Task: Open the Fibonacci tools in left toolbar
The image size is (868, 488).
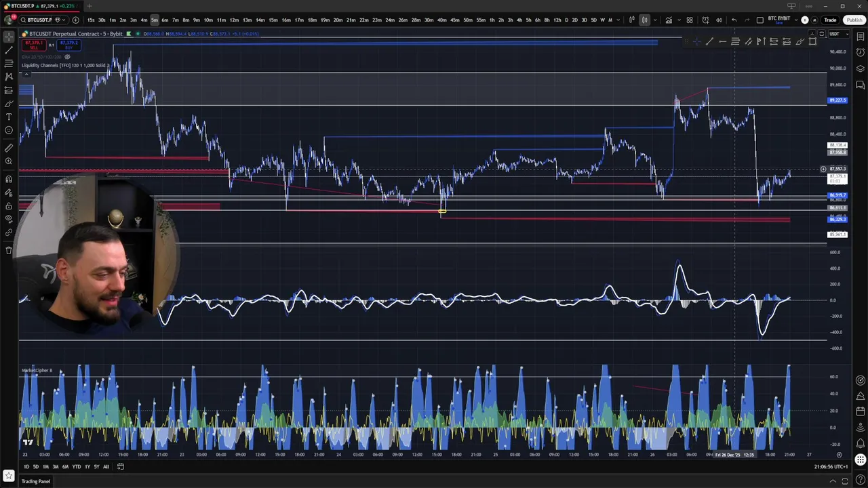Action: pos(9,63)
